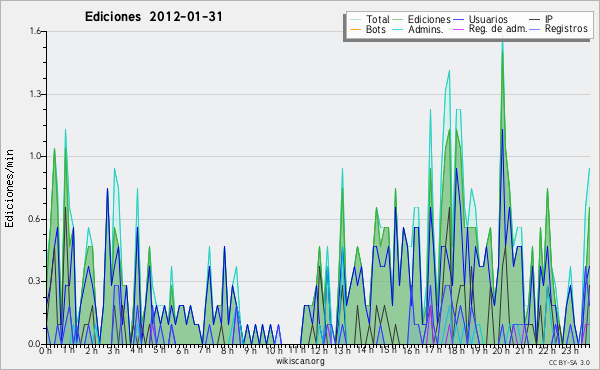Click the Ediciones legend color line

point(398,19)
